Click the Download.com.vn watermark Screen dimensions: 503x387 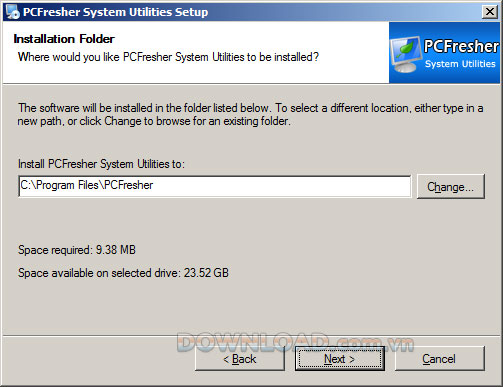[x=295, y=342]
